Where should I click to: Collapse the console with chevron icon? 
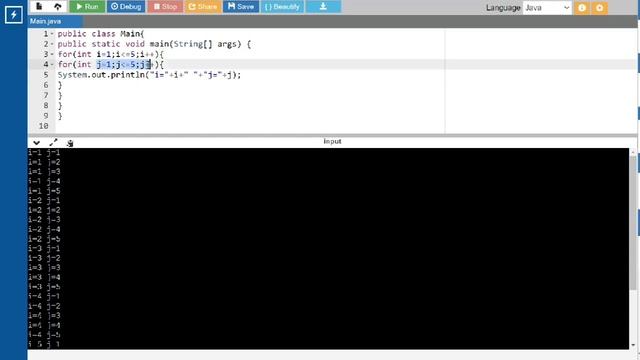[x=37, y=143]
